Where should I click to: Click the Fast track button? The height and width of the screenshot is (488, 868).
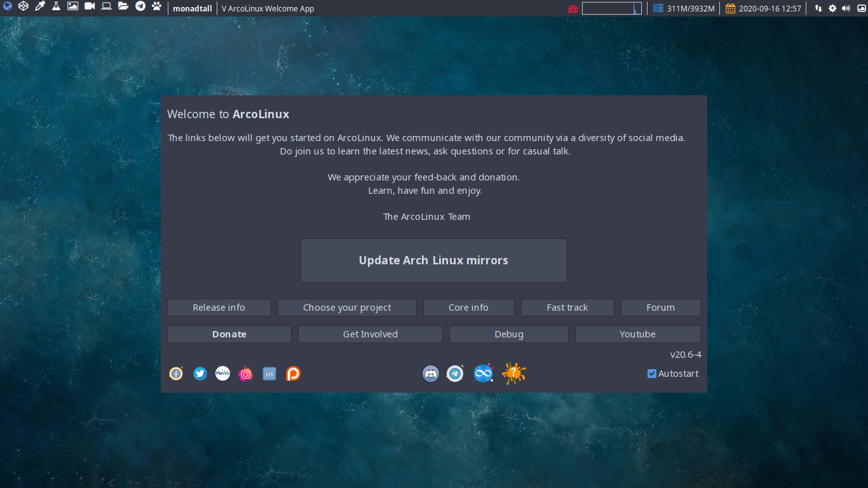(567, 308)
